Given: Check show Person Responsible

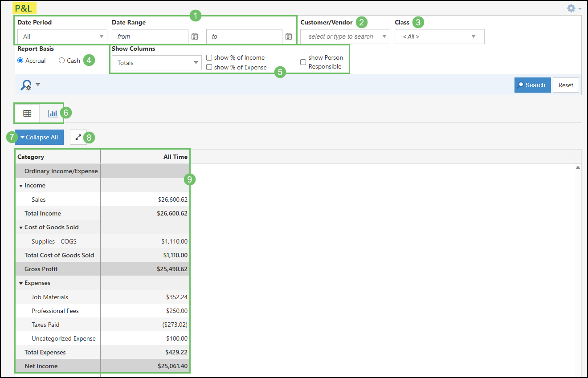Looking at the screenshot, I should pos(303,62).
